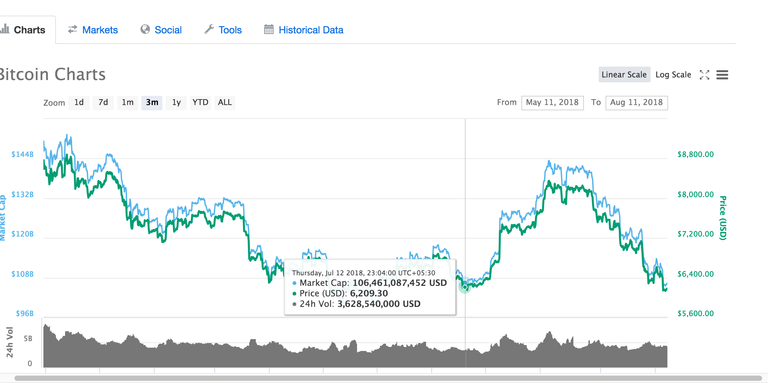Click the To date field Aug 11, 2018
Image resolution: width=768 pixels, height=383 pixels.
point(636,102)
